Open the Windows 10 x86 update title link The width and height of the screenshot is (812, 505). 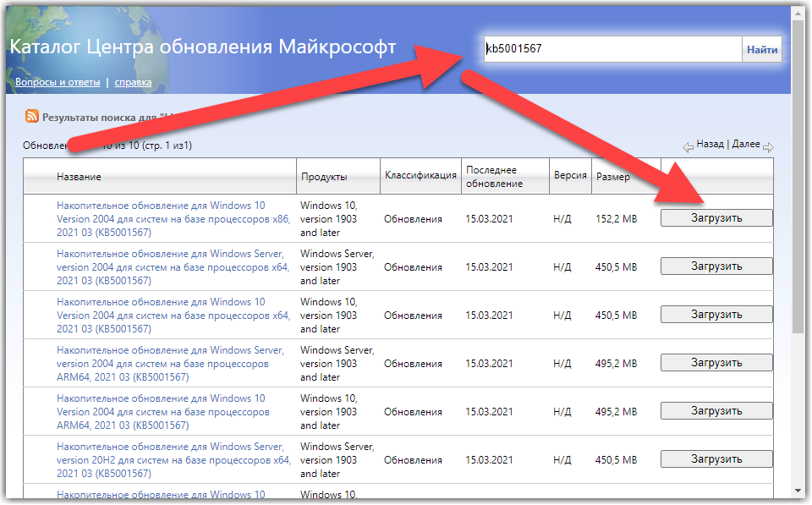click(x=173, y=219)
